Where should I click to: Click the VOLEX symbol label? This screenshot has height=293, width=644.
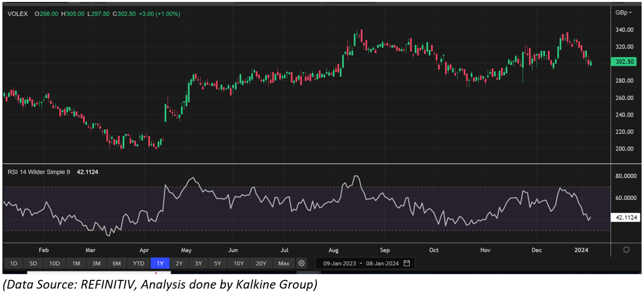point(17,14)
